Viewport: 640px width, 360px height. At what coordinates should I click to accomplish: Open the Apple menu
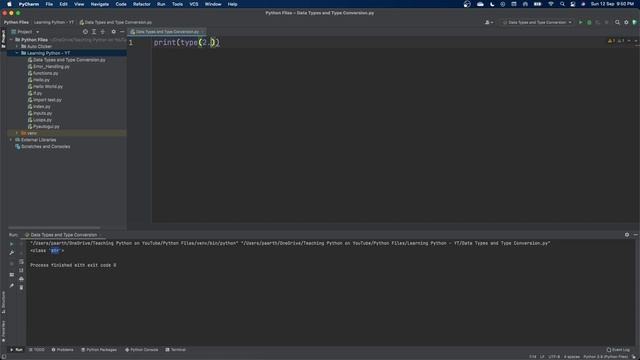tap(9, 4)
